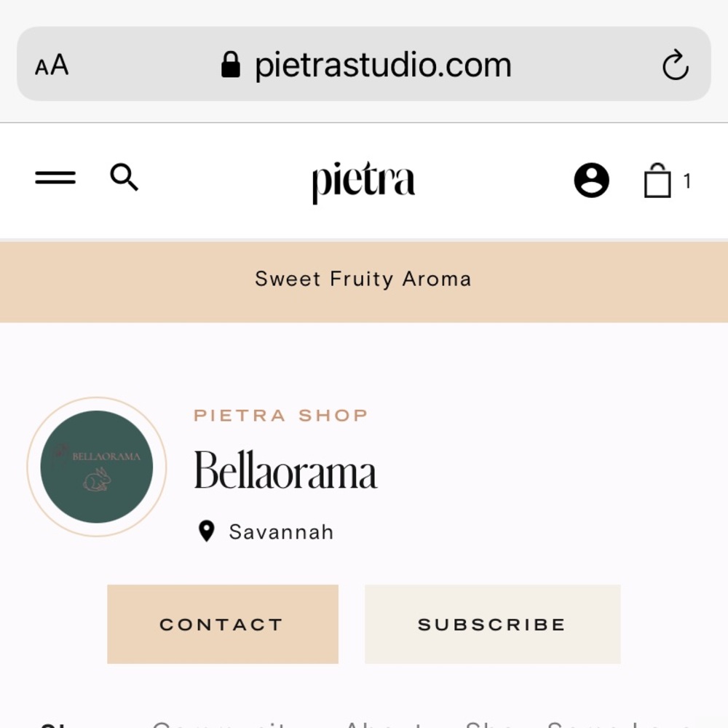Open the shopping bag cart

pos(657,180)
